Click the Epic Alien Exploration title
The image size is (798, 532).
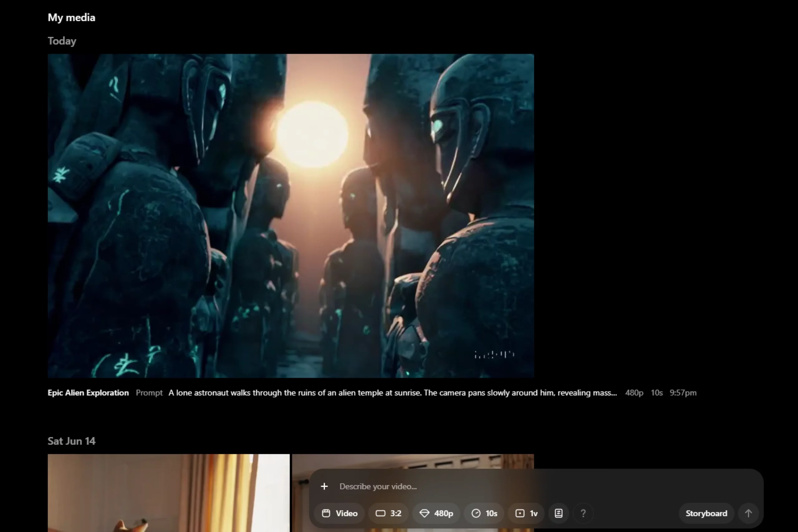click(88, 393)
